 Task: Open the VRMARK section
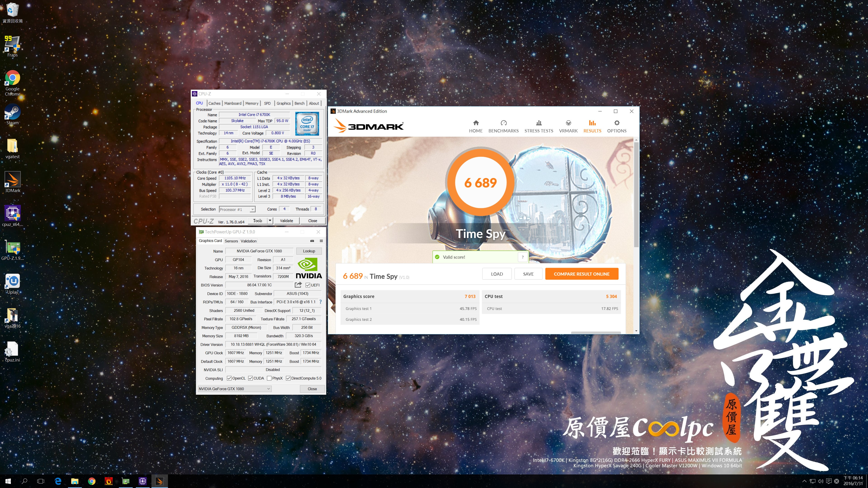point(568,126)
